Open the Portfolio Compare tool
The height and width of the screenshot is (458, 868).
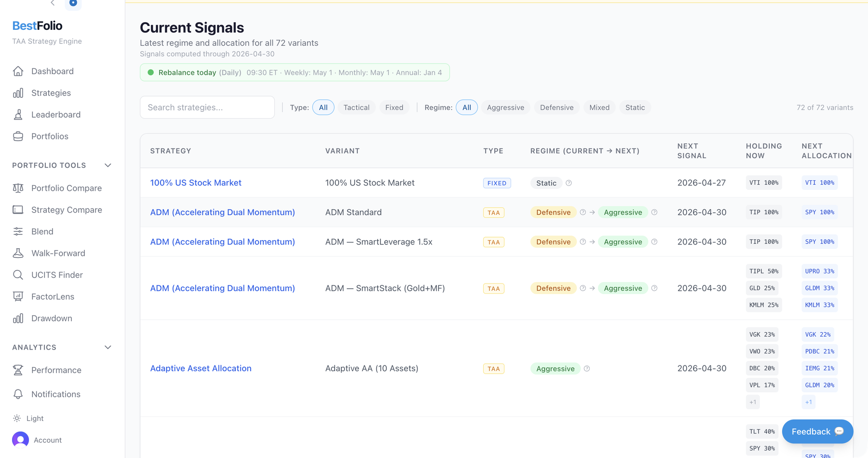(x=66, y=188)
